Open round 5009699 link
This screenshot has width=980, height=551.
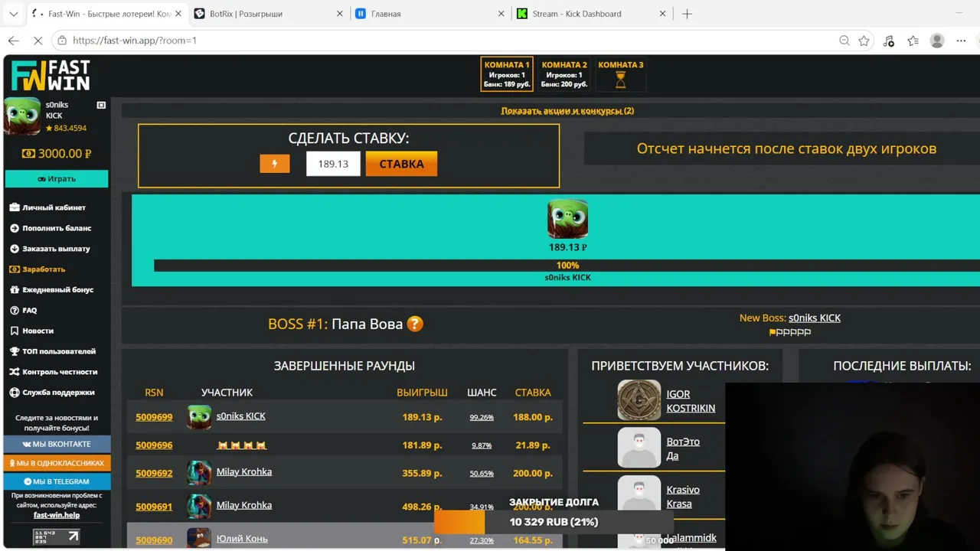point(154,417)
